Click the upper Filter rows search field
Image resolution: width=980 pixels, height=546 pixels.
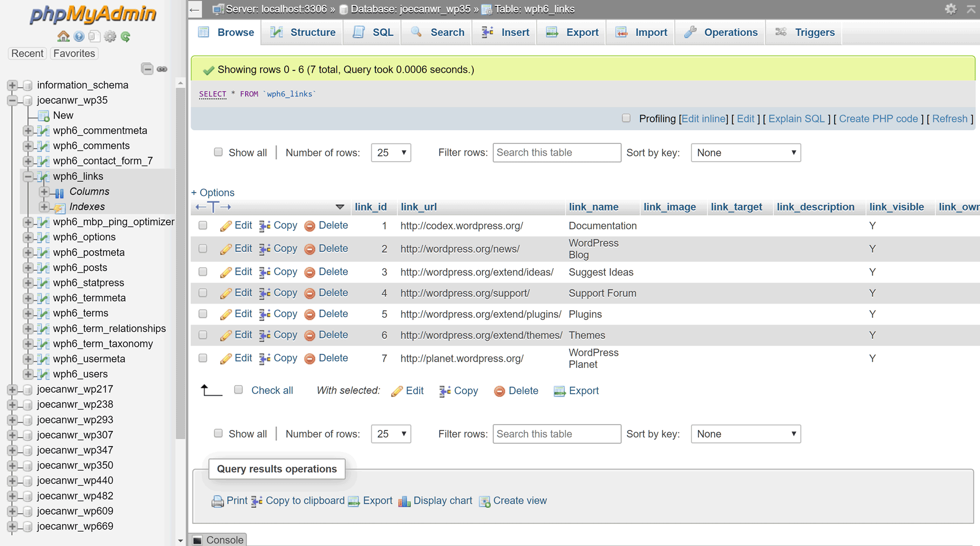pos(557,153)
